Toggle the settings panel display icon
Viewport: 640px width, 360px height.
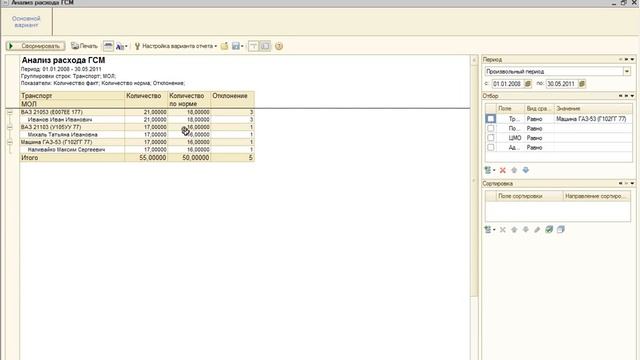pos(265,46)
